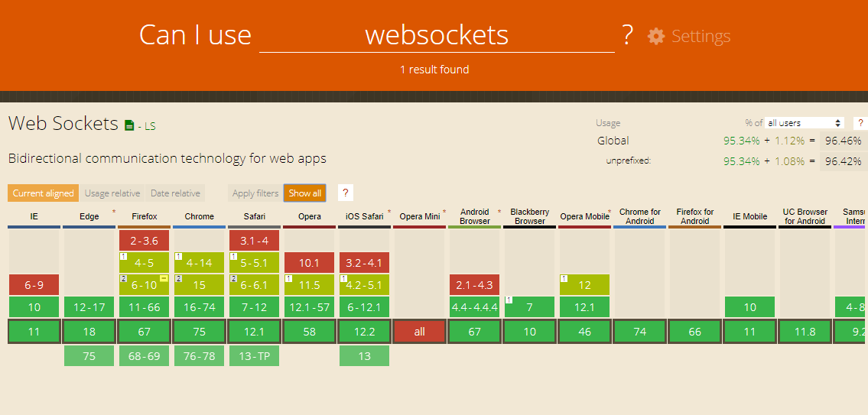Select the Android Browser 2.1-4.3 cell
Image resolution: width=868 pixels, height=415 pixels.
(x=474, y=285)
